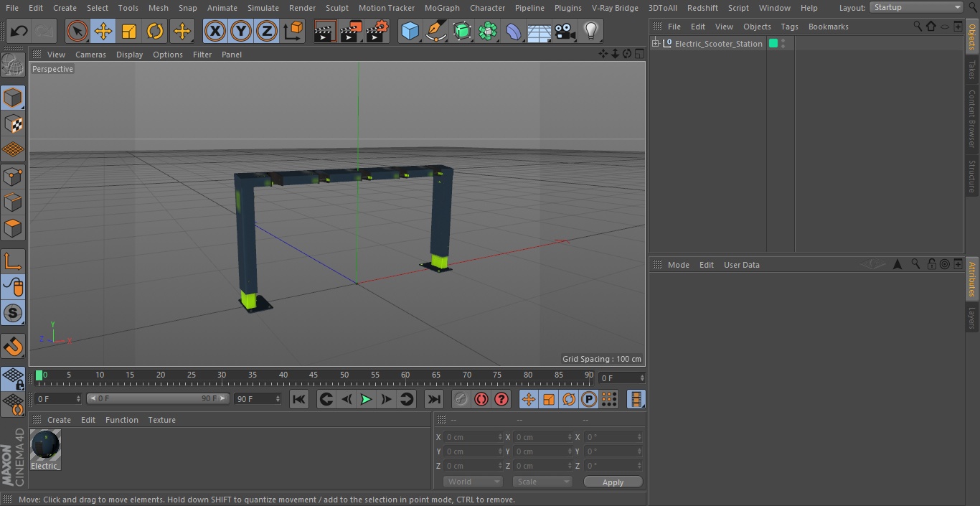Click the magnet snap icon
The height and width of the screenshot is (506, 980).
(x=13, y=347)
